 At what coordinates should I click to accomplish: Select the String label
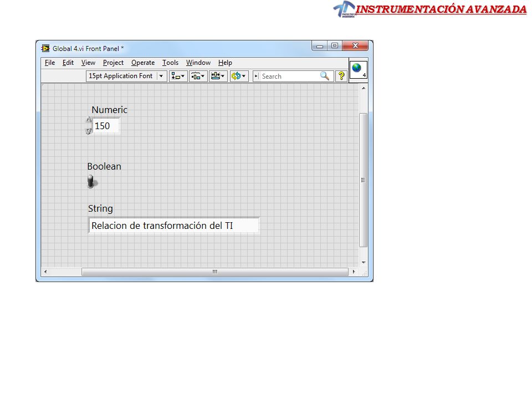pos(100,208)
